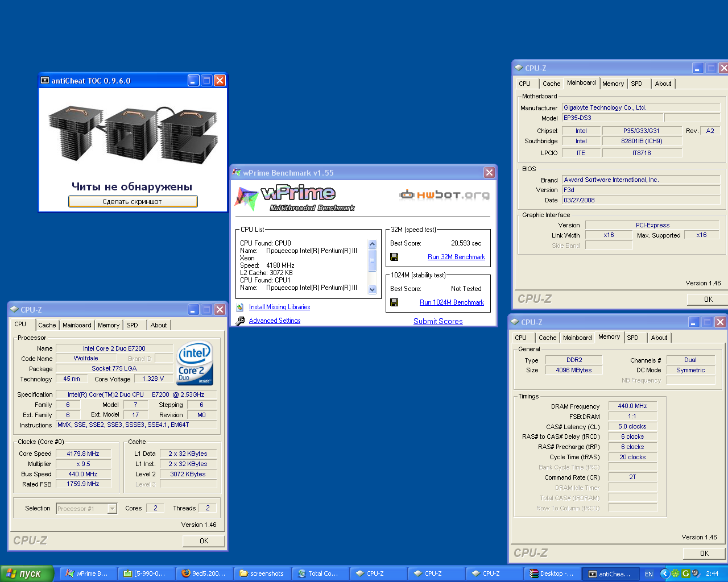Viewport: 728px width, 582px height.
Task: Click the EN language indicator in the taskbar
Action: pos(649,574)
